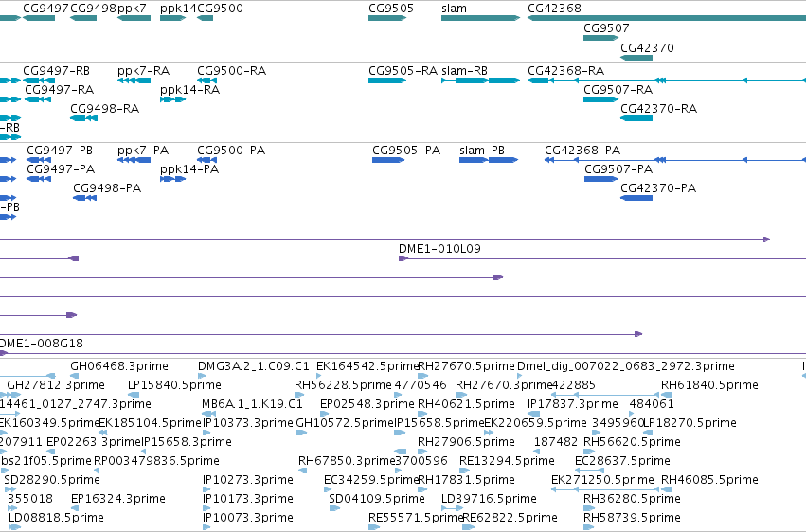The width and height of the screenshot is (806, 532).
Task: Open CDS label CG9505-PA
Action: (x=406, y=151)
